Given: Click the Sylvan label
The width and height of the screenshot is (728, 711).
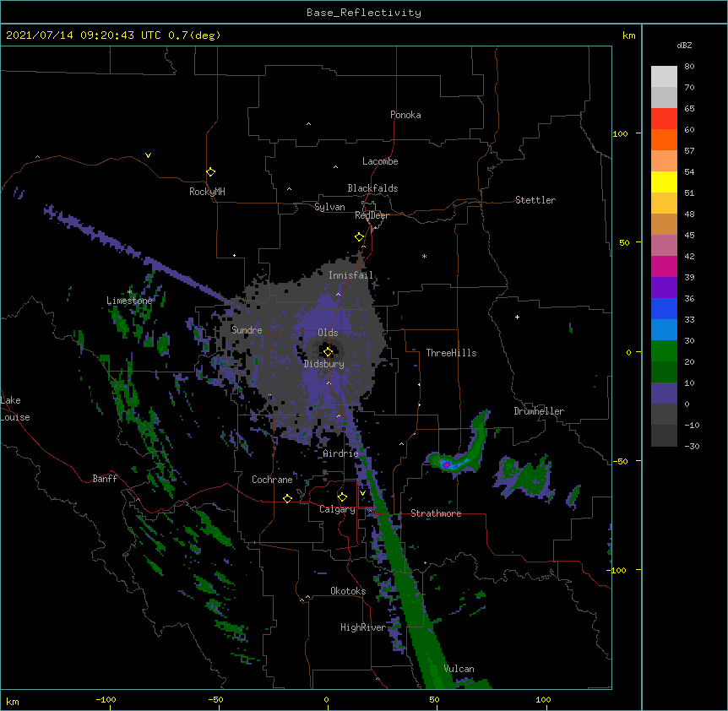Looking at the screenshot, I should pos(329,207).
